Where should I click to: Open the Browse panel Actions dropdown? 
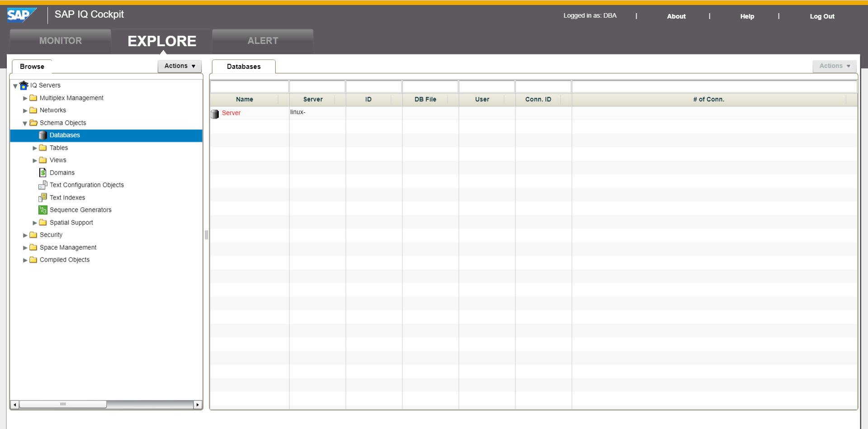click(179, 66)
